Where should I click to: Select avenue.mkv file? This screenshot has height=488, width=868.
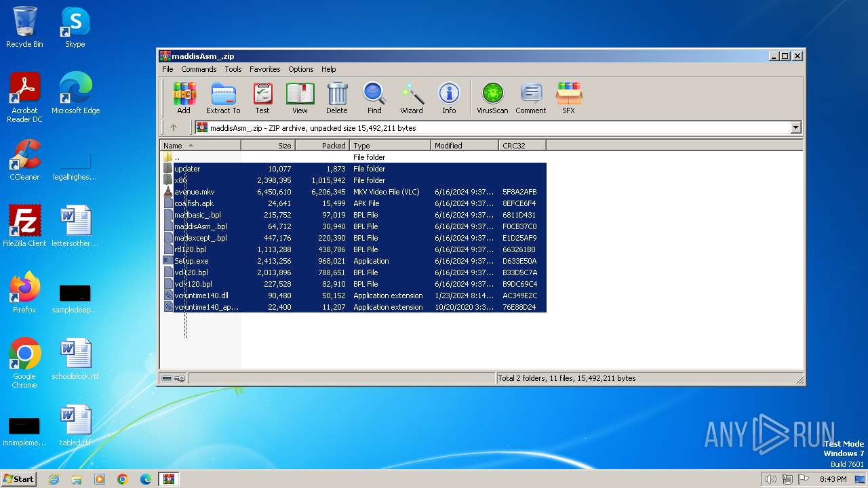tap(353, 192)
